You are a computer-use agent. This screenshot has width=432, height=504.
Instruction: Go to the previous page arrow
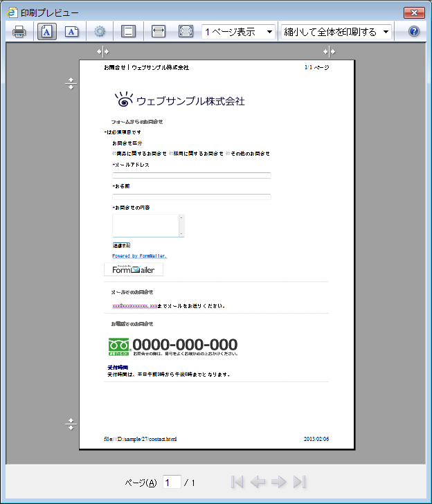click(x=258, y=482)
